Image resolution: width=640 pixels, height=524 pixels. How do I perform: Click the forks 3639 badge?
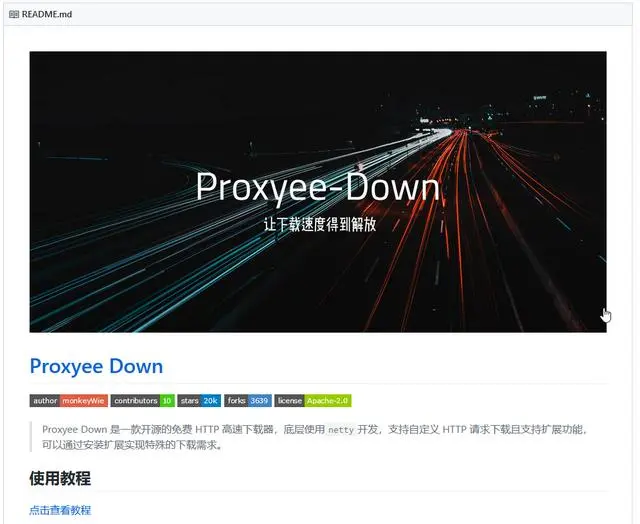pos(248,401)
